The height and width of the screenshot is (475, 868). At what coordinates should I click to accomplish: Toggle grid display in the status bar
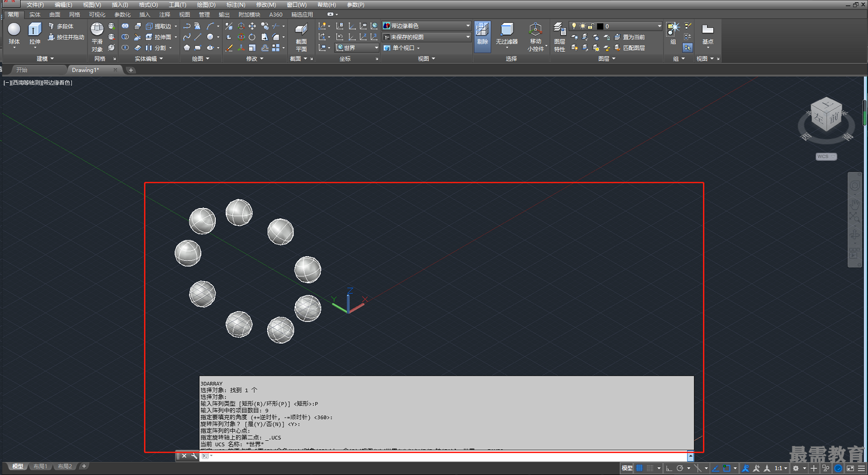[x=640, y=468]
